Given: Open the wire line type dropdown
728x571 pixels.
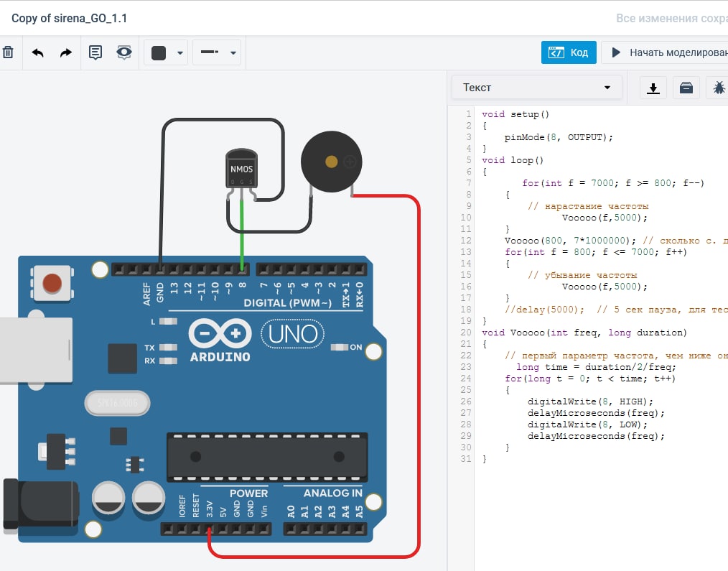Looking at the screenshot, I should (233, 52).
